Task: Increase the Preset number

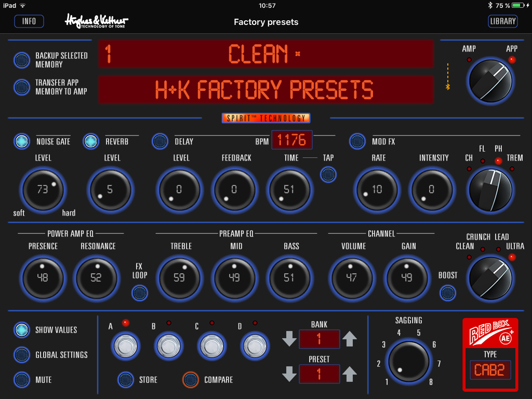Action: coord(350,374)
